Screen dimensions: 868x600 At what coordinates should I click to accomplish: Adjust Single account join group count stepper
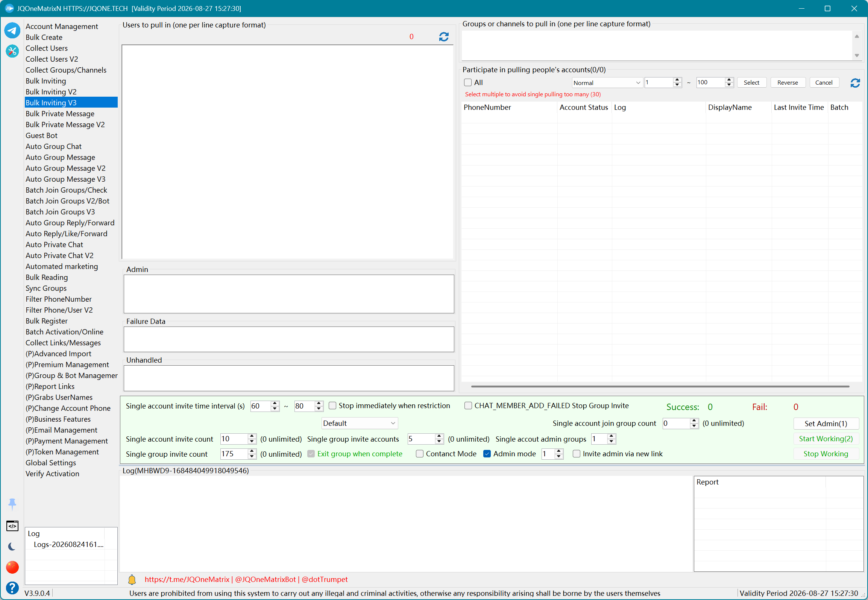tap(694, 424)
